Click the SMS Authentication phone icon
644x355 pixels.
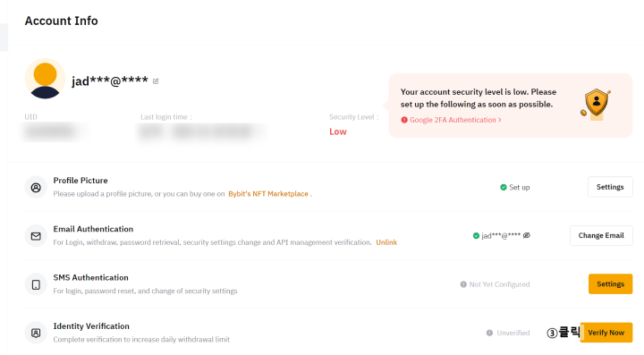[36, 284]
